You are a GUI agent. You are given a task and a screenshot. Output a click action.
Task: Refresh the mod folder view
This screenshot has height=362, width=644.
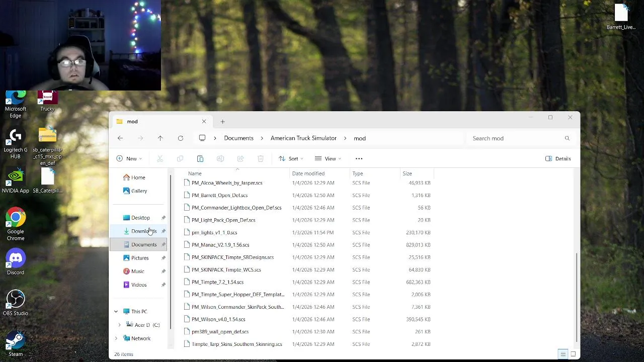click(x=181, y=138)
